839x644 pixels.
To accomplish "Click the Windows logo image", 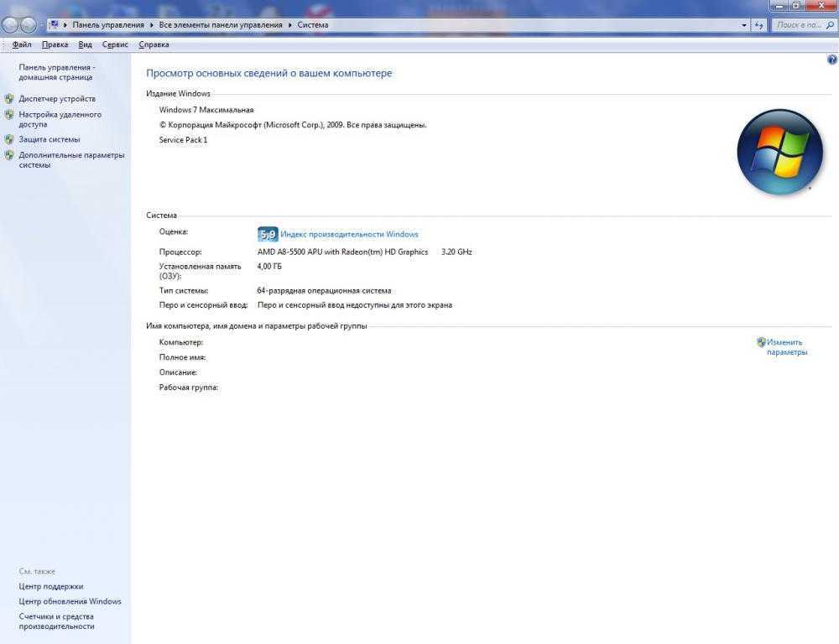I will click(779, 152).
